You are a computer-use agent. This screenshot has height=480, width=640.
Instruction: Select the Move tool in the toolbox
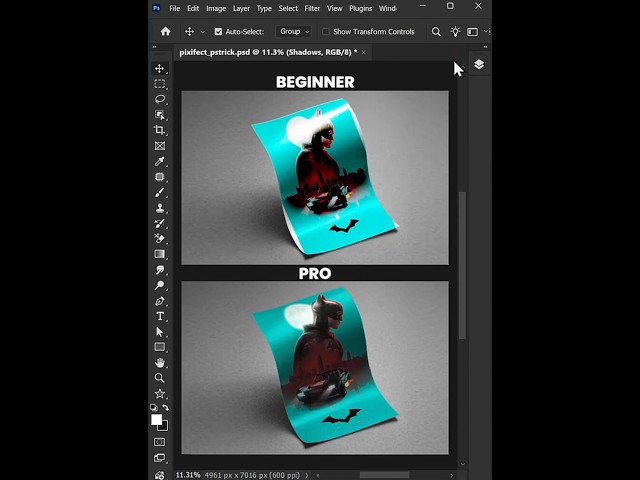pyautogui.click(x=160, y=68)
